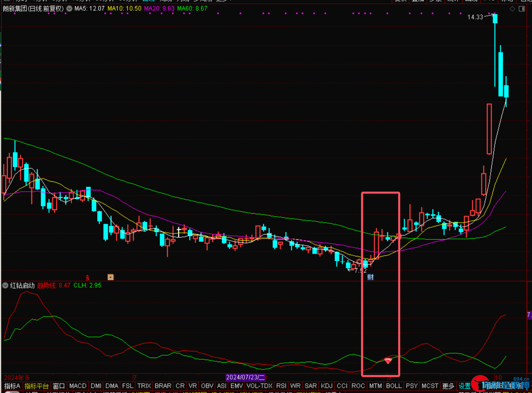The height and width of the screenshot is (393, 532).
Task: Click the 2024/07/23/二 date marker
Action: click(x=246, y=378)
